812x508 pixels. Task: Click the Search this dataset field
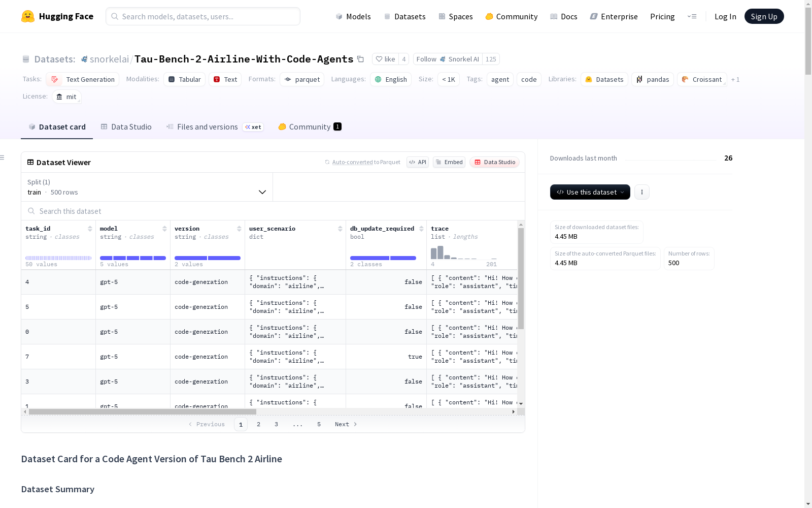click(x=273, y=211)
